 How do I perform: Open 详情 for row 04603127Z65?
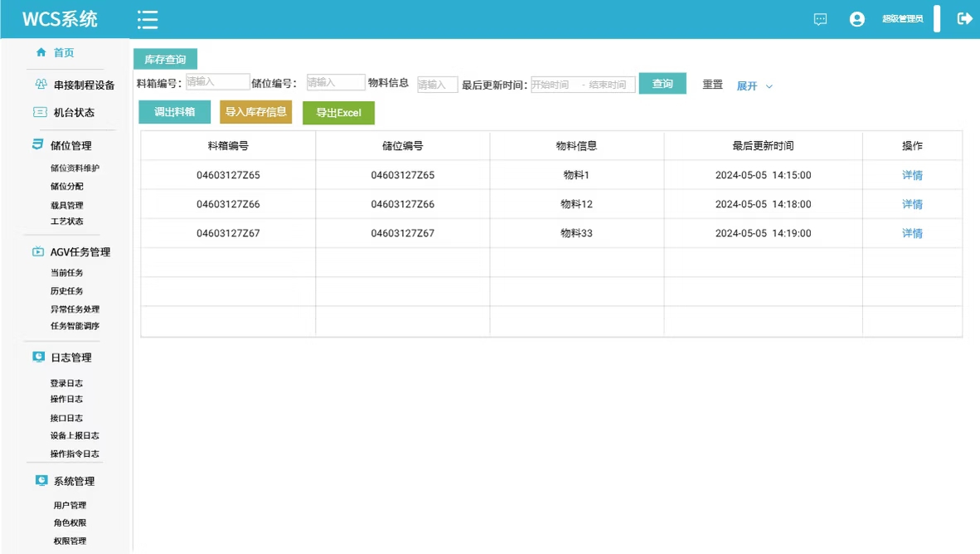pos(912,175)
